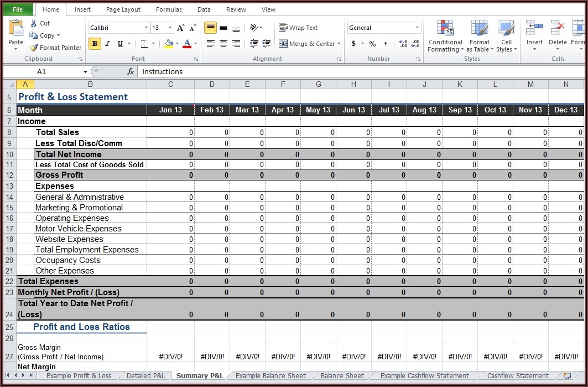Click the Increase Font Size icon
This screenshot has height=387, width=588.
(x=181, y=28)
